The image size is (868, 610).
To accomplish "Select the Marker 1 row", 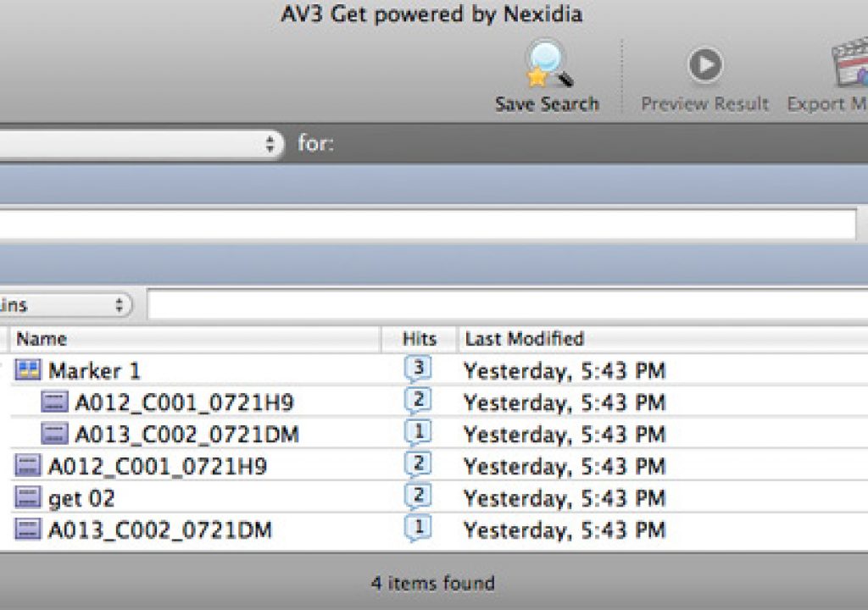I will pyautogui.click(x=434, y=369).
